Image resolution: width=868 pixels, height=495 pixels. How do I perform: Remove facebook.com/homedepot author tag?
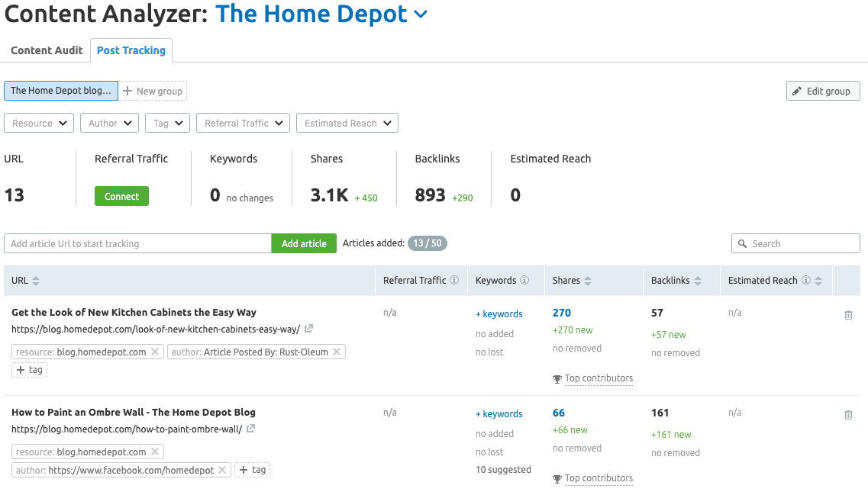[222, 470]
